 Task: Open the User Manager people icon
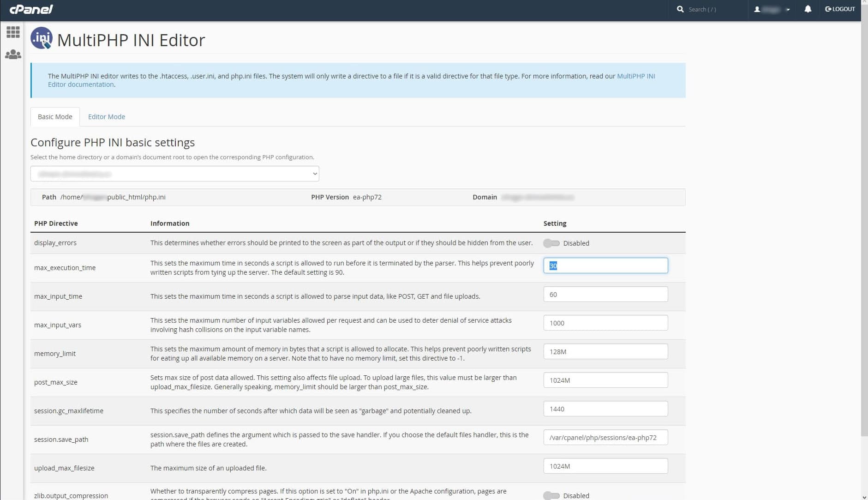click(x=13, y=54)
